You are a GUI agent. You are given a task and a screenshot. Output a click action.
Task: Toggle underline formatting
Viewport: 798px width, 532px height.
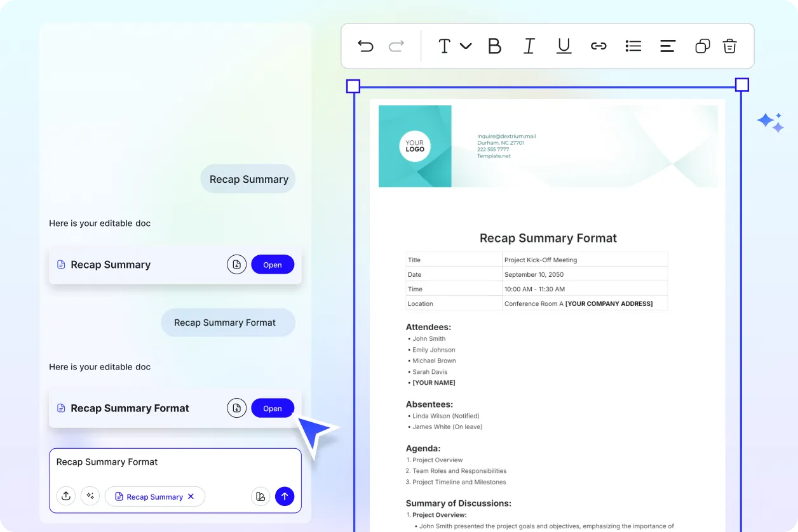(x=564, y=46)
